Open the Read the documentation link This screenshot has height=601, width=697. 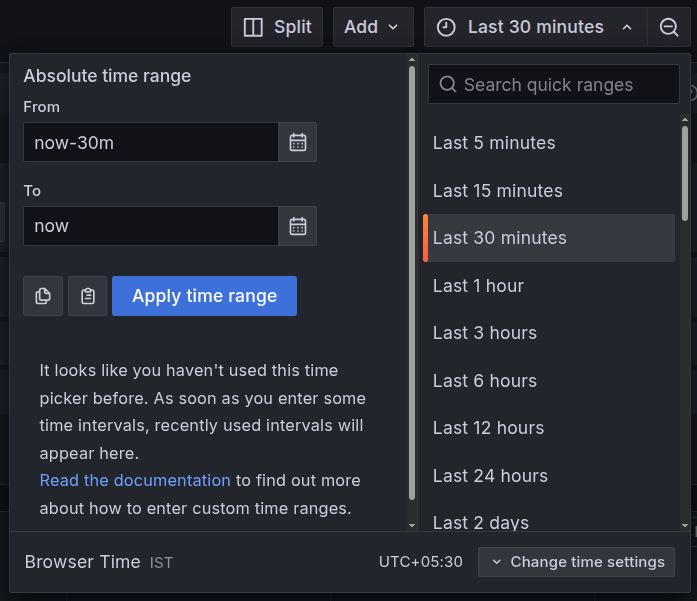coord(135,480)
